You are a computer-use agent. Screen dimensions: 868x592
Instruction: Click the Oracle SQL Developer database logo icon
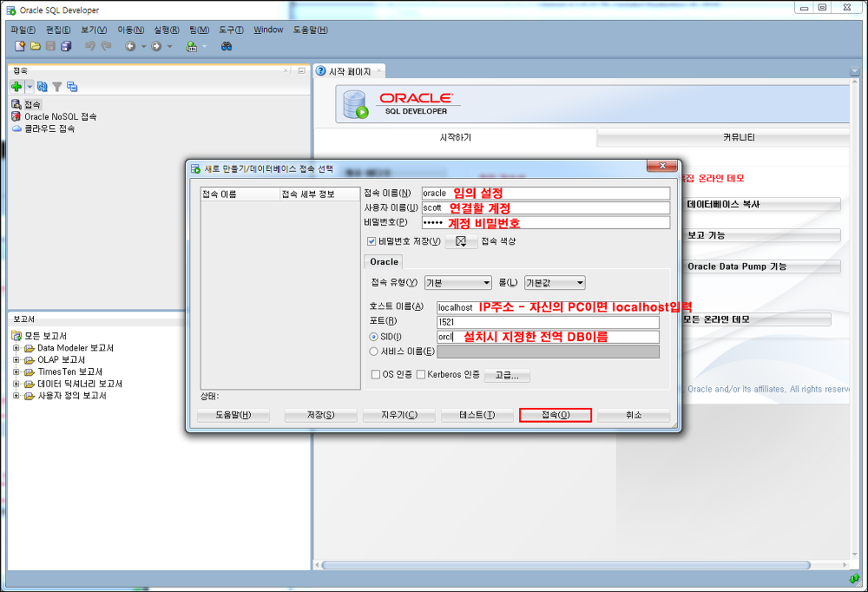point(355,104)
